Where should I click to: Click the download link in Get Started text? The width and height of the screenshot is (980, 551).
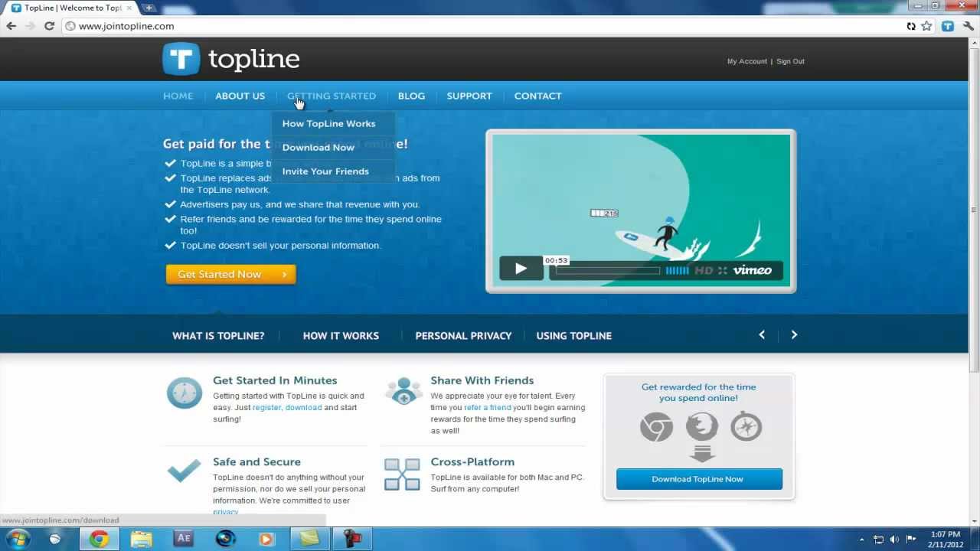point(303,407)
